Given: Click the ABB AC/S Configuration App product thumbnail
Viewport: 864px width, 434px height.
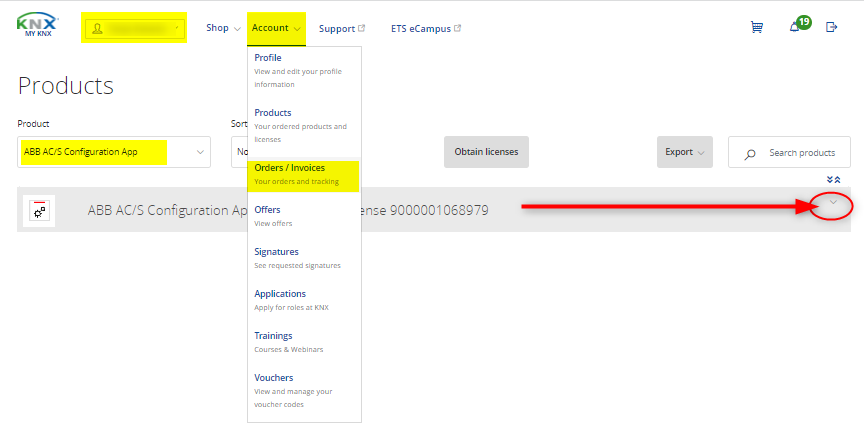Looking at the screenshot, I should click(x=39, y=211).
